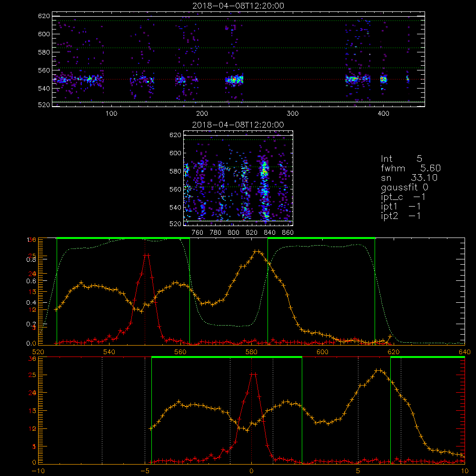This screenshot has width=476, height=476.
Task: Click x-axis label 200 of the top spectrogram
Action: coord(202,114)
